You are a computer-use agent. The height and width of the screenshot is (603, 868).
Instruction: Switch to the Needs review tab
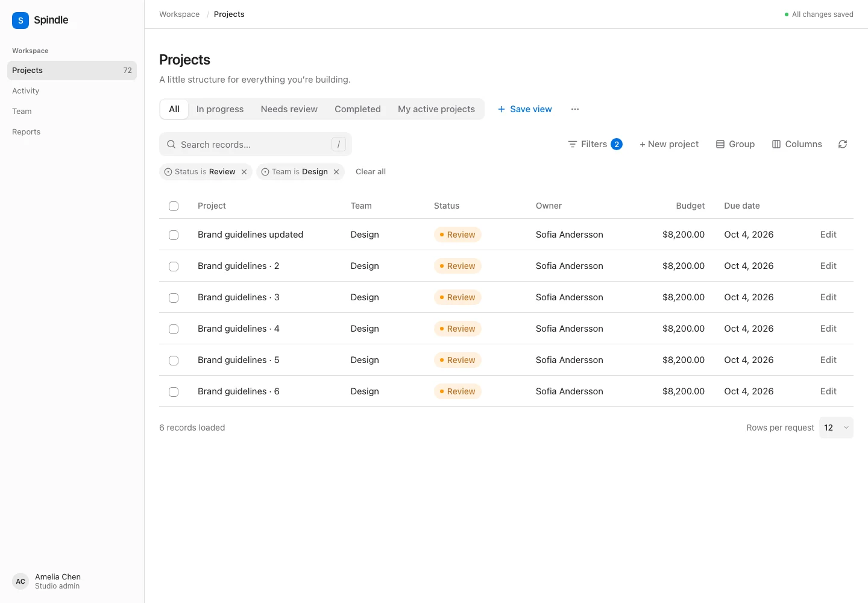pos(289,109)
